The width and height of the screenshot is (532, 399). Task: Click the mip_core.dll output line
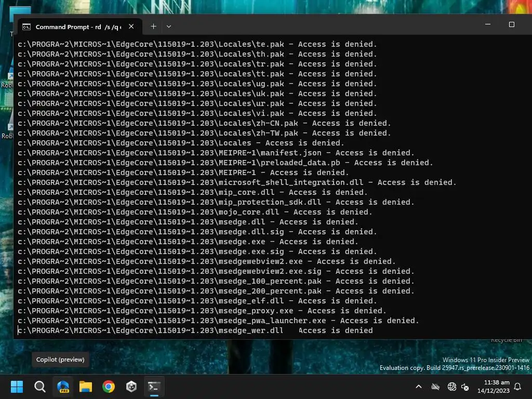[x=193, y=192]
